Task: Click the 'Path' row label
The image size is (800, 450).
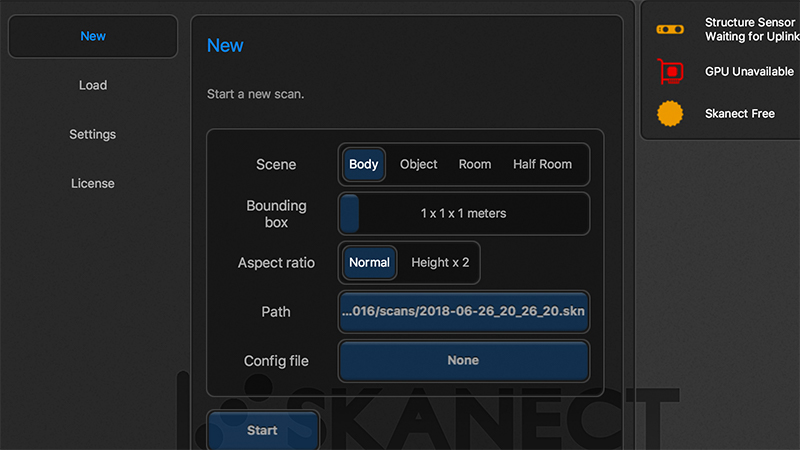Action: (x=276, y=312)
